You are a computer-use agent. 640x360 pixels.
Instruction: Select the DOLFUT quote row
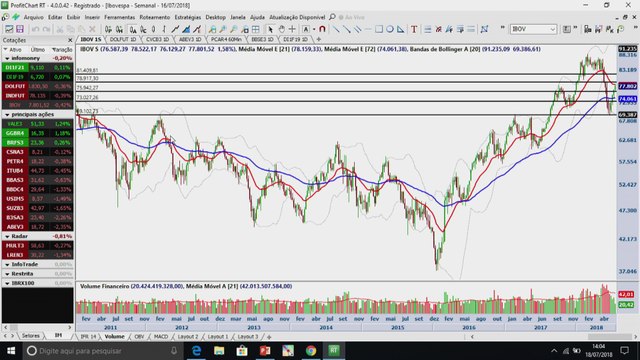coord(38,86)
